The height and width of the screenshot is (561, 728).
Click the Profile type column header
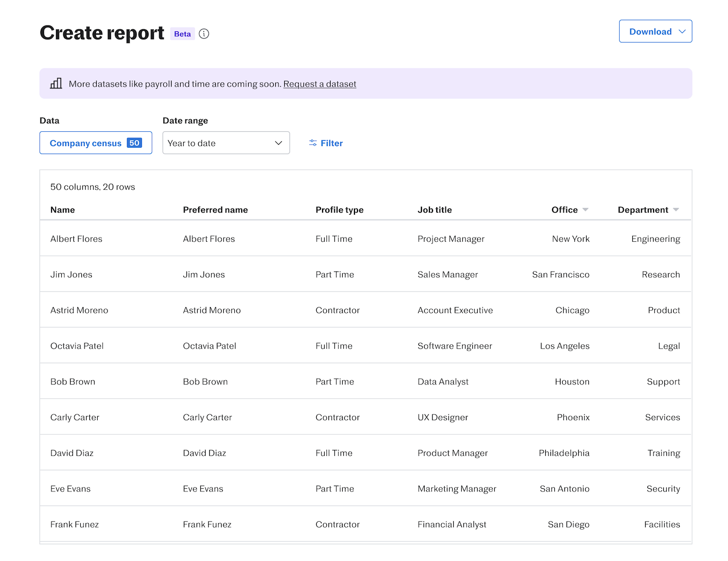point(340,210)
